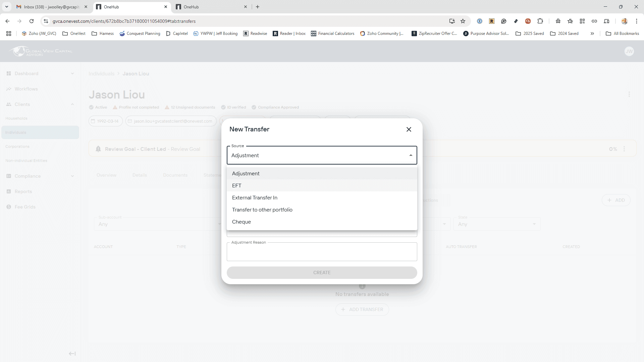Click the CREATE button
644x362 pixels.
322,273
